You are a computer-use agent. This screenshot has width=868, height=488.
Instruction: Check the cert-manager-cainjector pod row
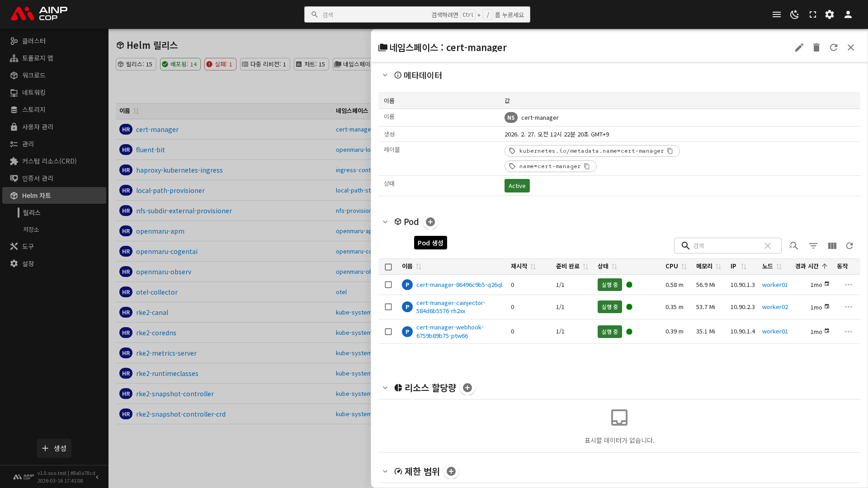pyautogui.click(x=388, y=307)
